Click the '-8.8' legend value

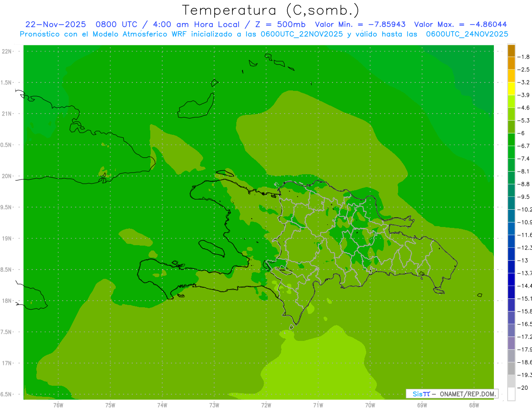coord(524,184)
